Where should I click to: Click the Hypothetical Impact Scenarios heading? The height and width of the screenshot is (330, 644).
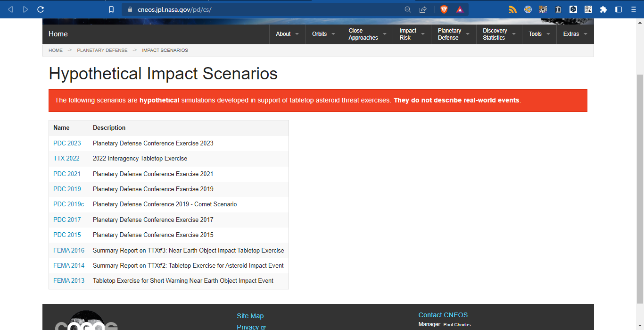point(163,74)
